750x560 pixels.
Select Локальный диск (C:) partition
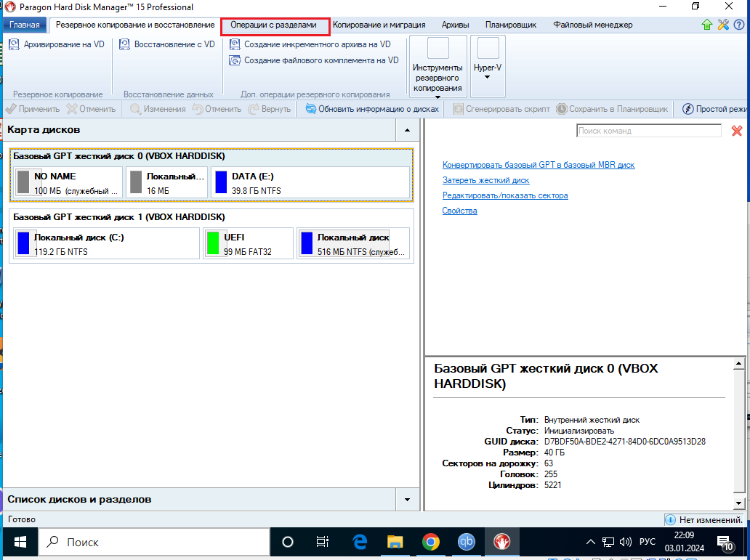[x=107, y=243]
